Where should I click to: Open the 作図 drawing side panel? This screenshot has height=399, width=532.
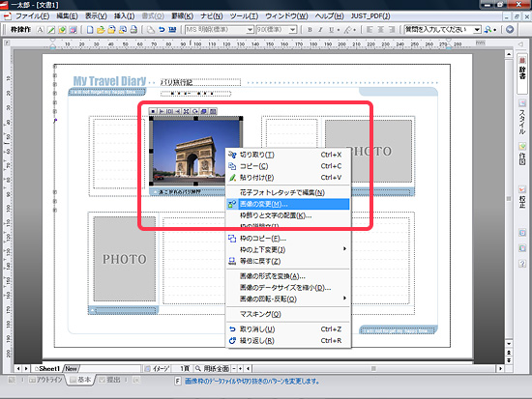(522, 154)
